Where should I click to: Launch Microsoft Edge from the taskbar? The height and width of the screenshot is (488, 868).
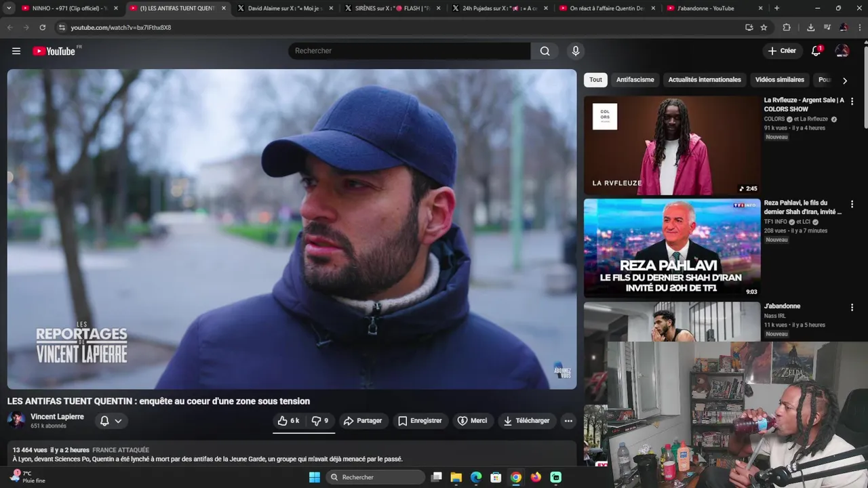476,477
